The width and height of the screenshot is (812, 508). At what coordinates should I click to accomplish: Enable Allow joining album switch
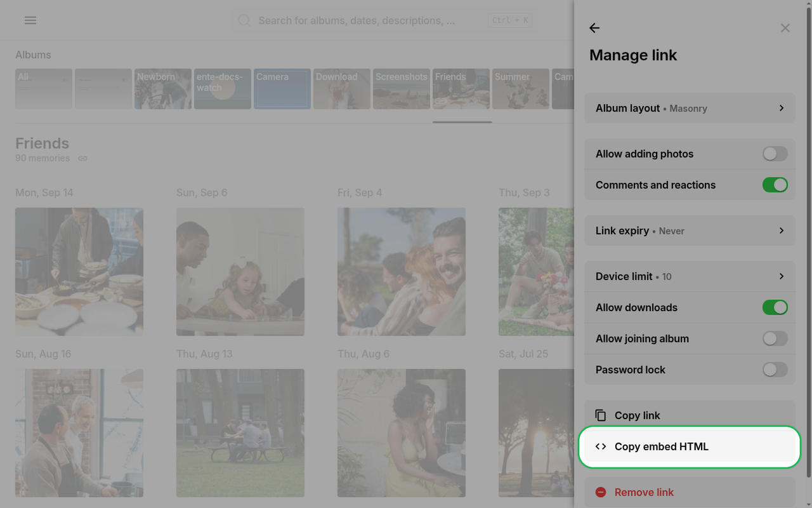[775, 338]
